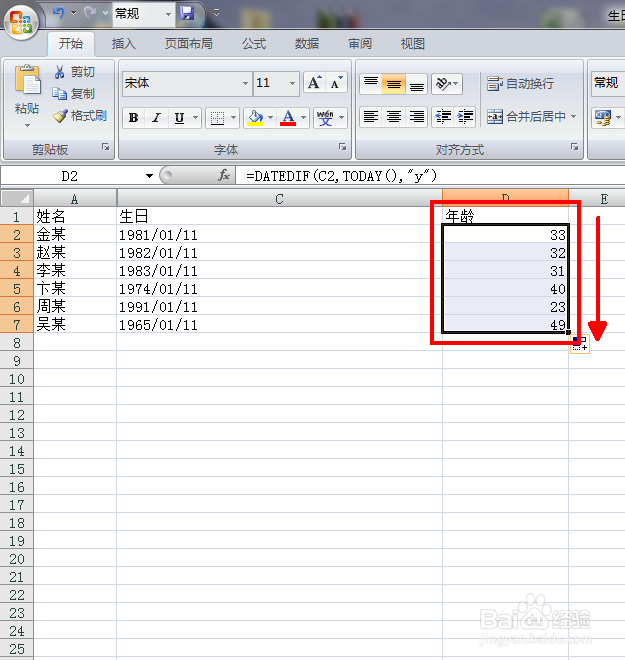
Task: Decrease font size with small A
Action: (x=336, y=82)
